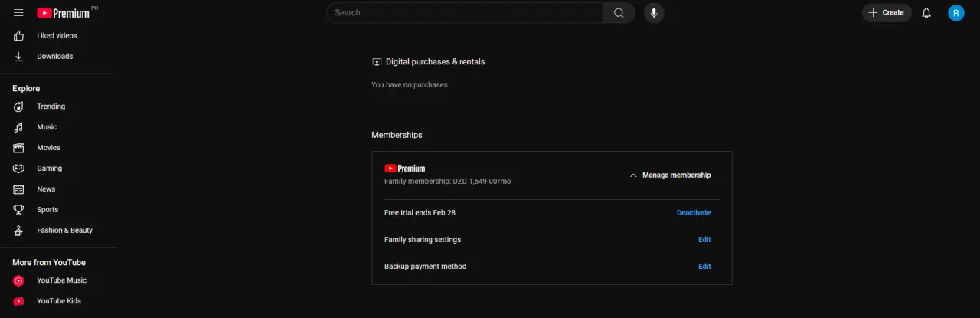Click the Premium logo in membership card
Viewport: 980px width, 318px height.
click(x=405, y=169)
